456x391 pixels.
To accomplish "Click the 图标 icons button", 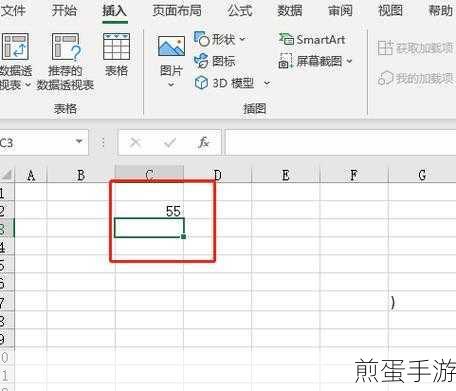I will click(215, 61).
